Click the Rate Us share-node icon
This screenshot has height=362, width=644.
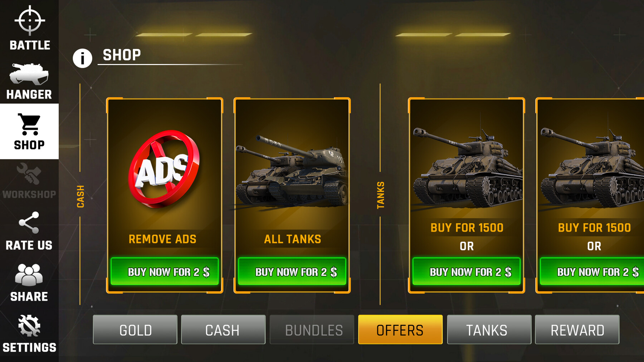(29, 223)
